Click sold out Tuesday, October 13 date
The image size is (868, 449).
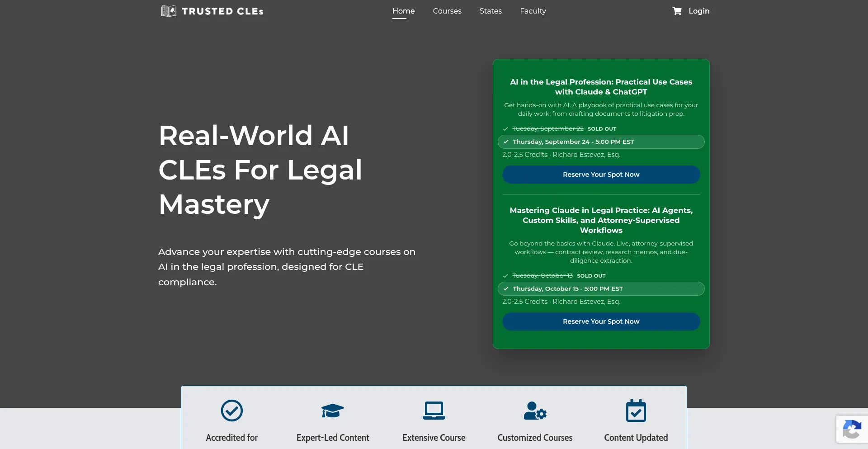pyautogui.click(x=542, y=276)
